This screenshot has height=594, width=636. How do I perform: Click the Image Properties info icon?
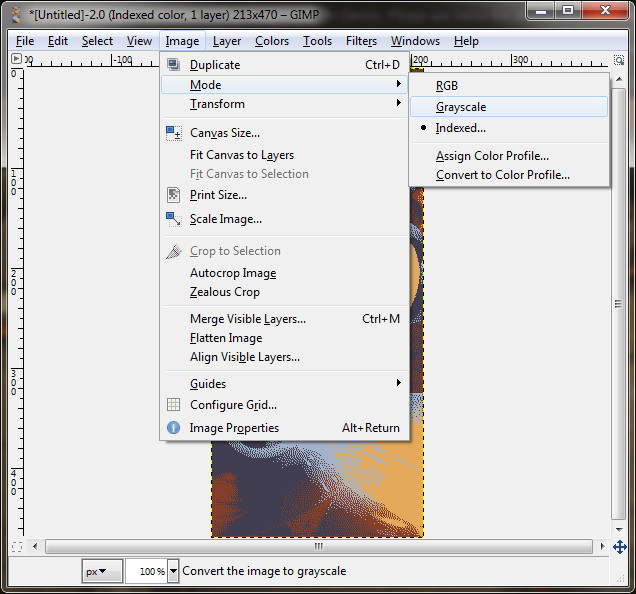(174, 428)
